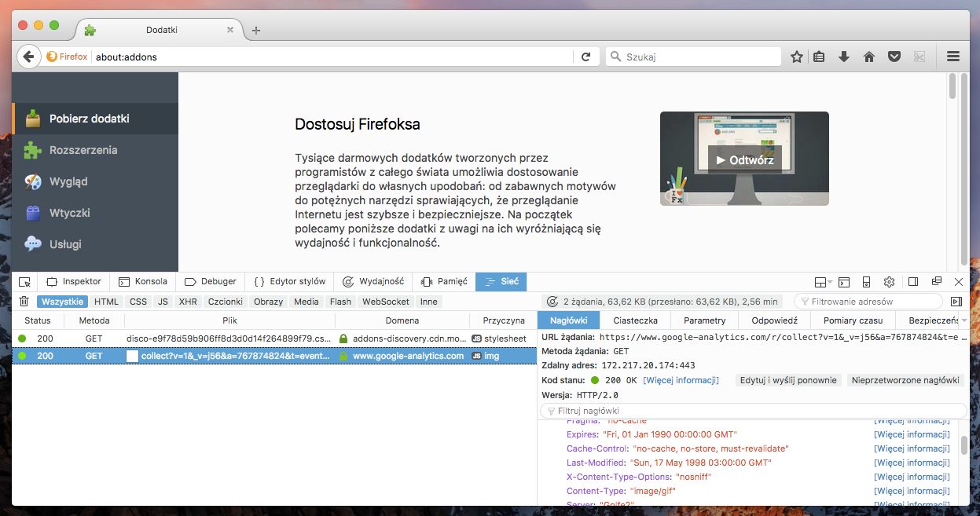Screen dimensions: 980x516
Task: Click Edytuj i wyślij ponownie button
Action: click(x=788, y=380)
